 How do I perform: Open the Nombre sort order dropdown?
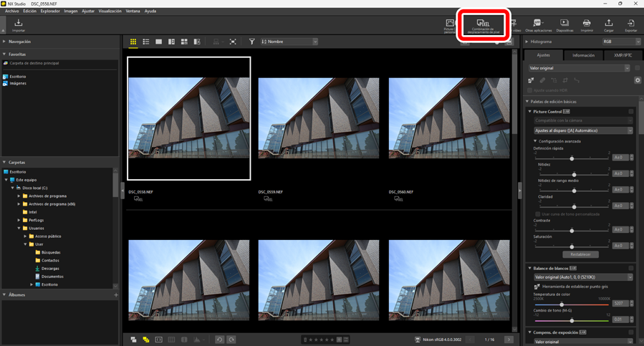289,42
